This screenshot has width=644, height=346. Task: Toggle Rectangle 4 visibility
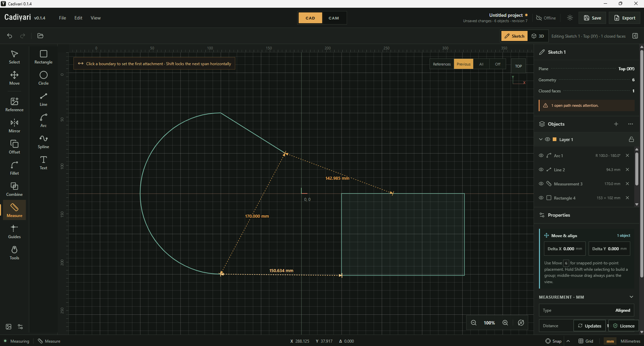(x=541, y=198)
